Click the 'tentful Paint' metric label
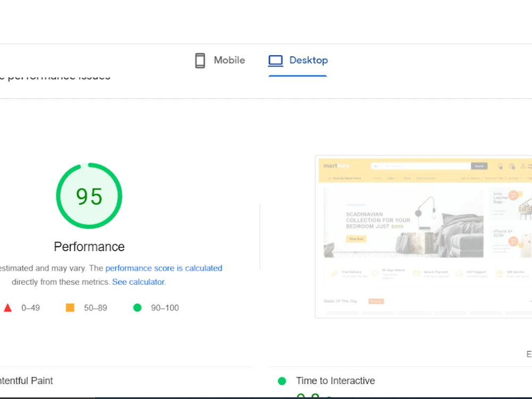 pos(27,381)
